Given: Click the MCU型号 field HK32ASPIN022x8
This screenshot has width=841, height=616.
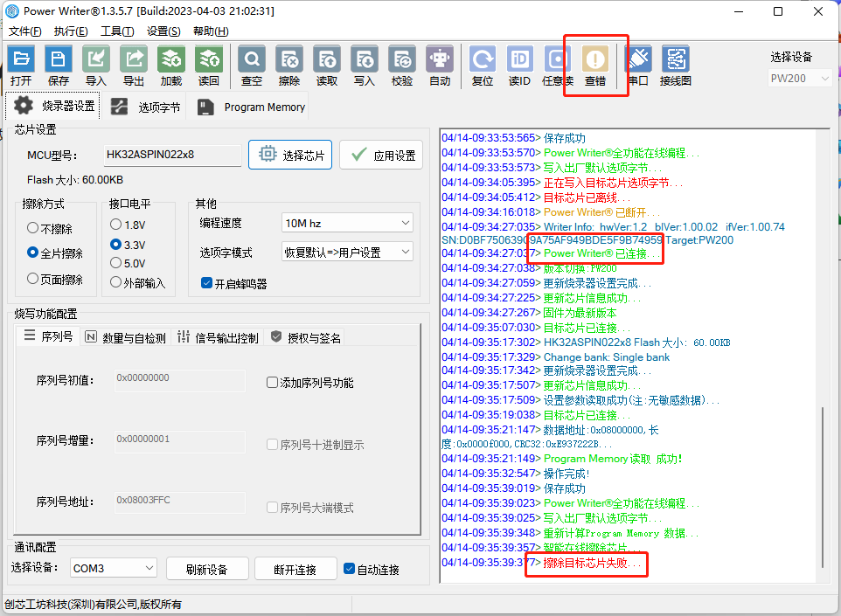Looking at the screenshot, I should coord(173,155).
